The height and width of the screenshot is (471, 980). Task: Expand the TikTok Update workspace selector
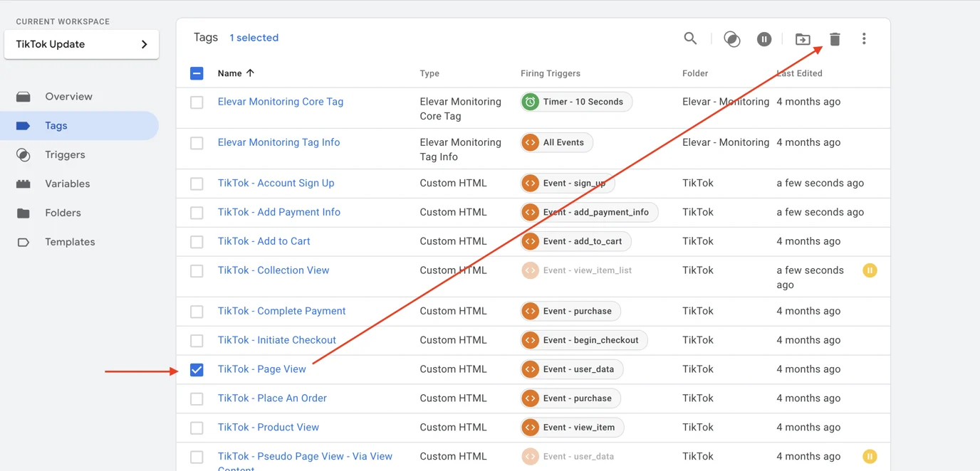(x=81, y=44)
